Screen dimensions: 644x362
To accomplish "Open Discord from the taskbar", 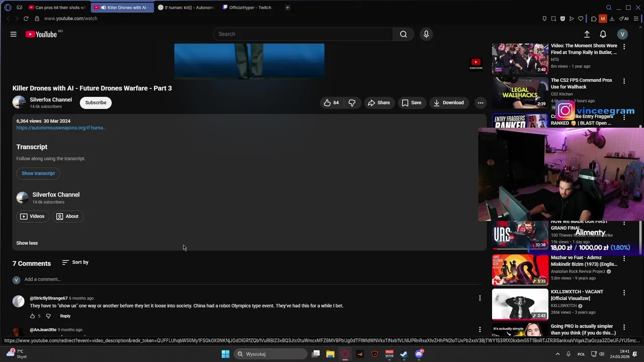I will coord(419,354).
